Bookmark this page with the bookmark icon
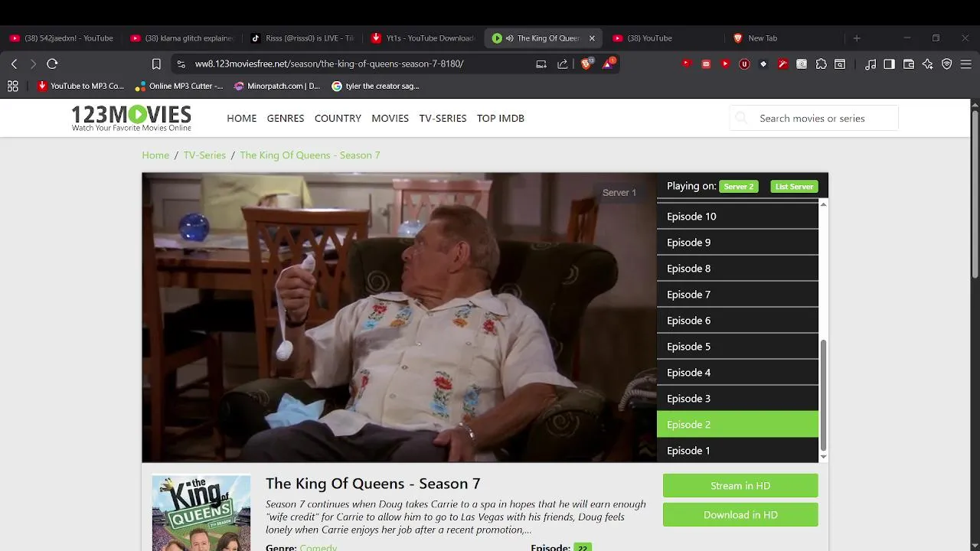Image resolution: width=980 pixels, height=551 pixels. click(x=156, y=64)
